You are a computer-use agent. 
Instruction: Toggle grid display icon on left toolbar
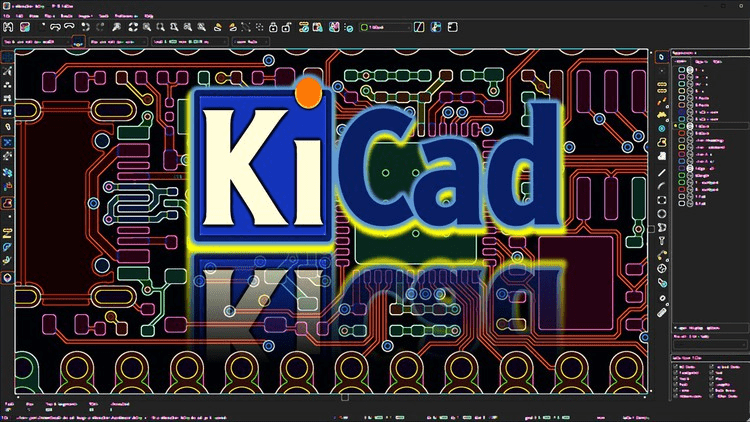8,58
